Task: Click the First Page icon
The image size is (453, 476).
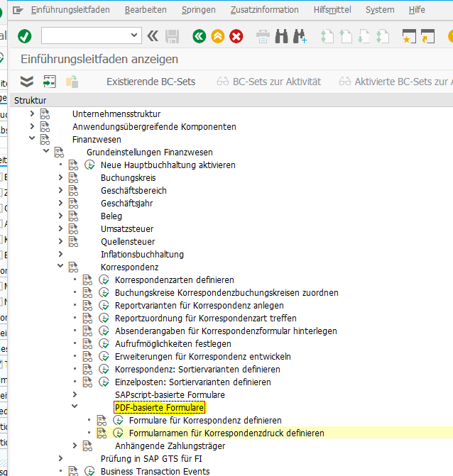Action: (327, 36)
